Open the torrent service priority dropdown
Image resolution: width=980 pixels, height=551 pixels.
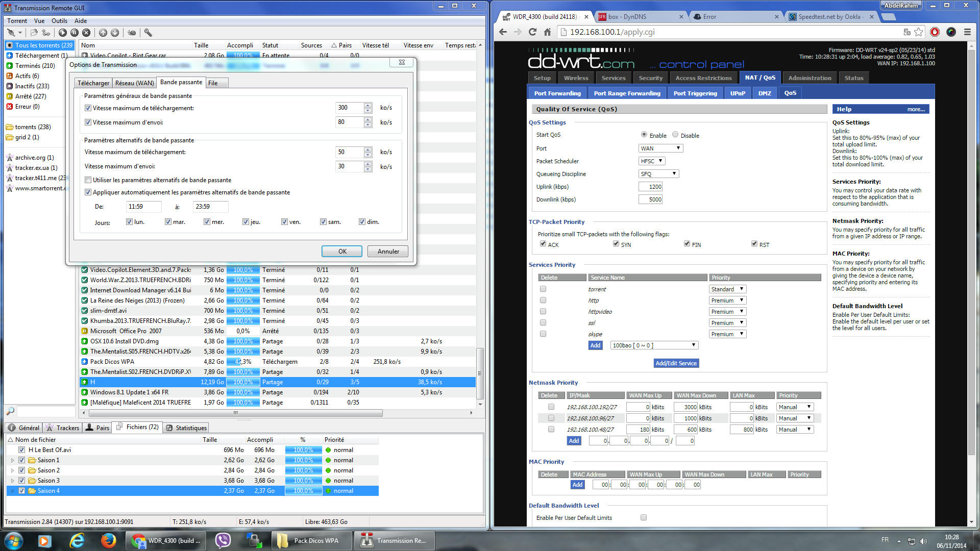click(x=727, y=289)
